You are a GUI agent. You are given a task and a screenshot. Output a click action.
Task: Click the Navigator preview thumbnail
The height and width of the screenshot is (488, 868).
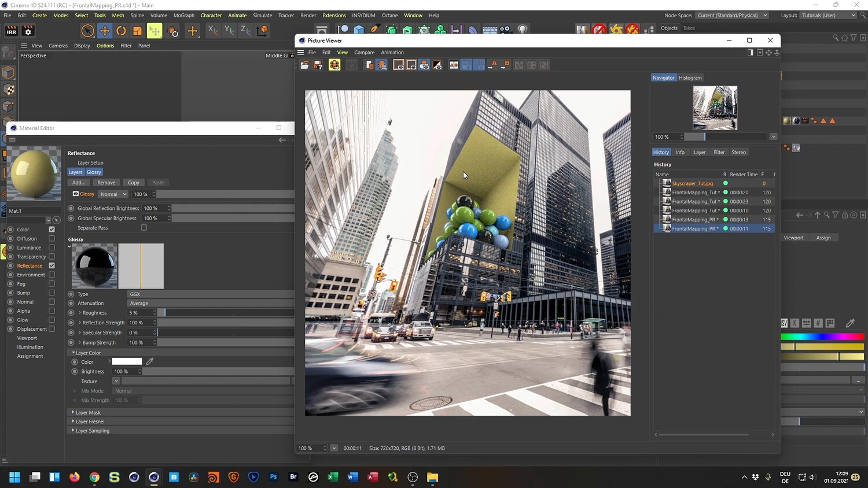click(715, 108)
